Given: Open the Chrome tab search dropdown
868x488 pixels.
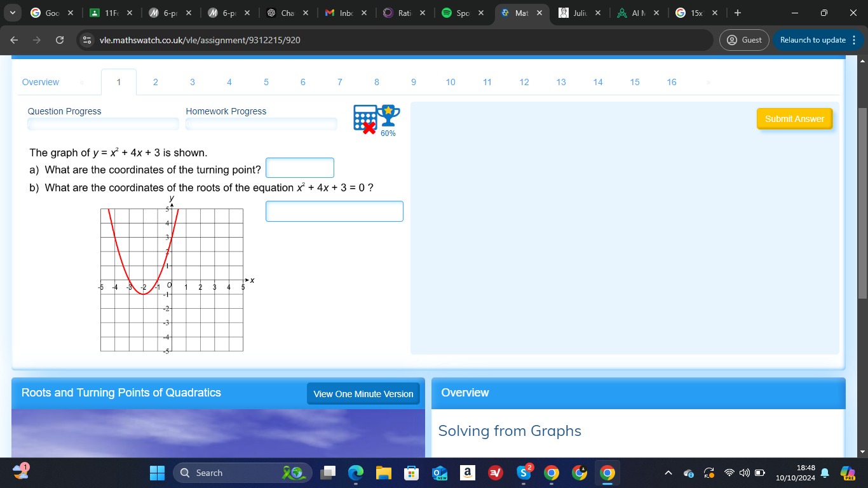Looking at the screenshot, I should pyautogui.click(x=13, y=13).
